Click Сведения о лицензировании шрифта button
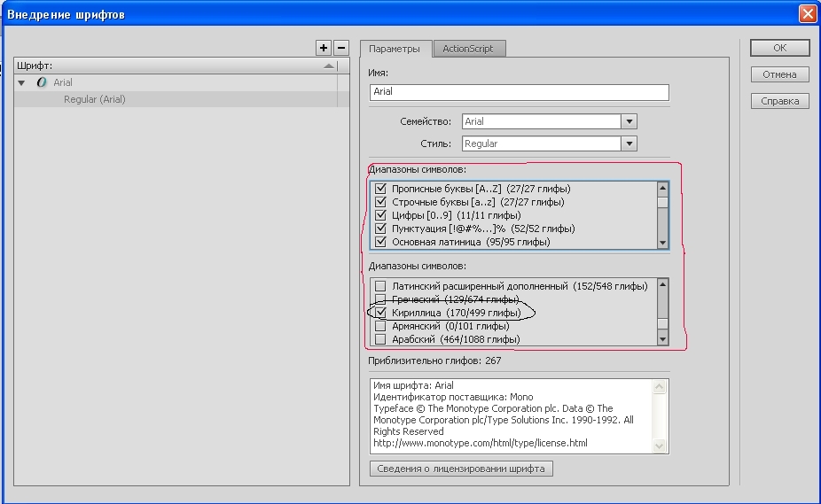The height and width of the screenshot is (504, 821). pyautogui.click(x=461, y=469)
